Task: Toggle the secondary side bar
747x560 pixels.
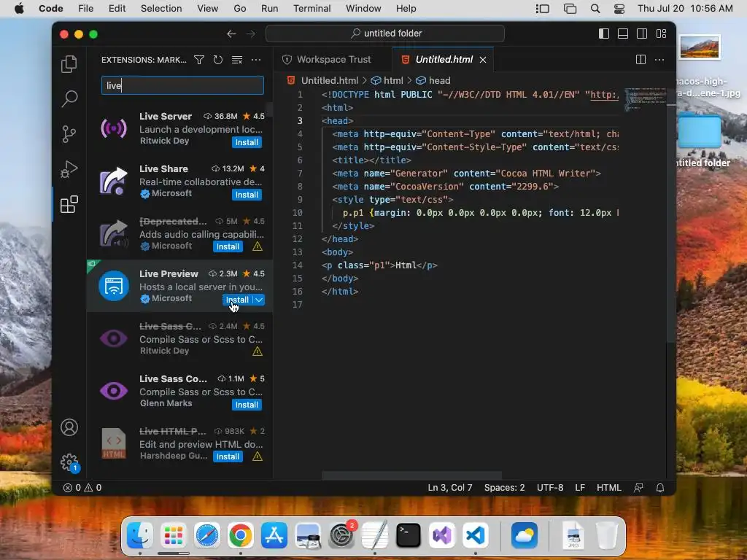Action: 642,34
